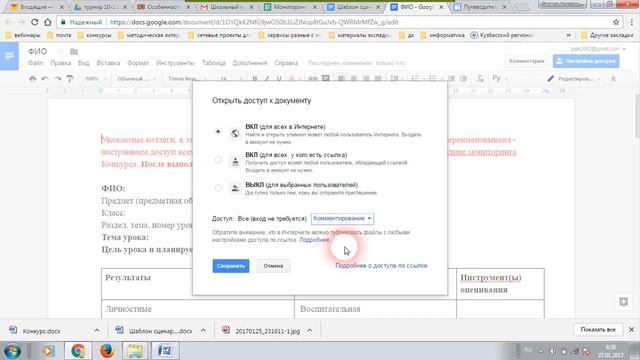The height and width of the screenshot is (360, 640).
Task: Open the text color 'A' picker
Action: click(x=292, y=78)
